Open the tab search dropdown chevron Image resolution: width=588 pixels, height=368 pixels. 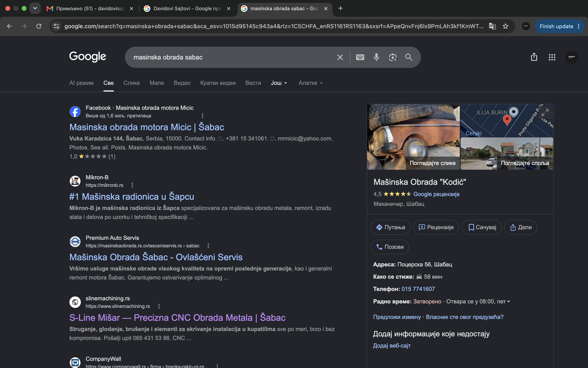(35, 9)
